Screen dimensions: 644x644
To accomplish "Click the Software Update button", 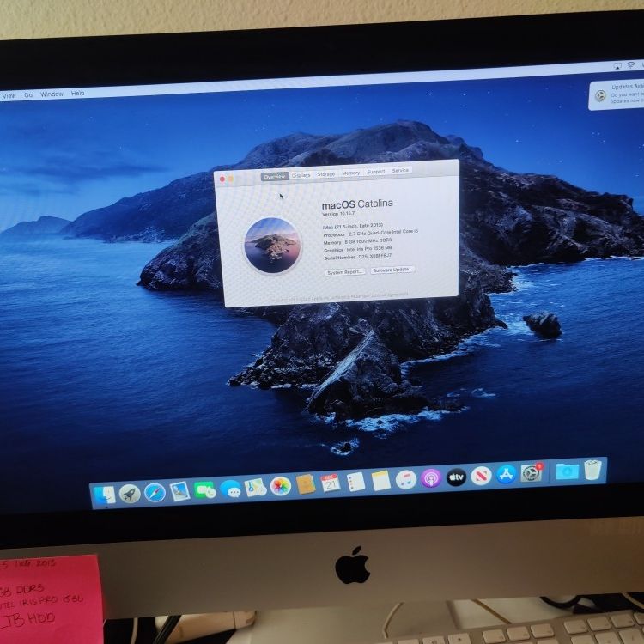I will pyautogui.click(x=392, y=270).
